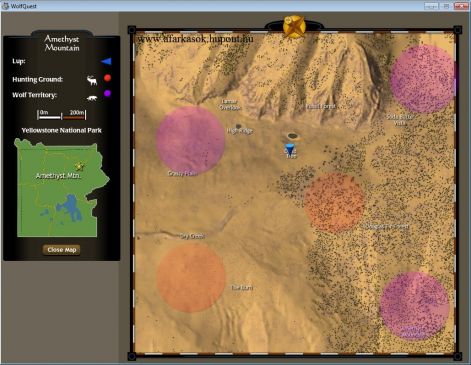This screenshot has width=471, height=365.
Task: Click the Yellowstone National Park heading
Action: [x=61, y=130]
